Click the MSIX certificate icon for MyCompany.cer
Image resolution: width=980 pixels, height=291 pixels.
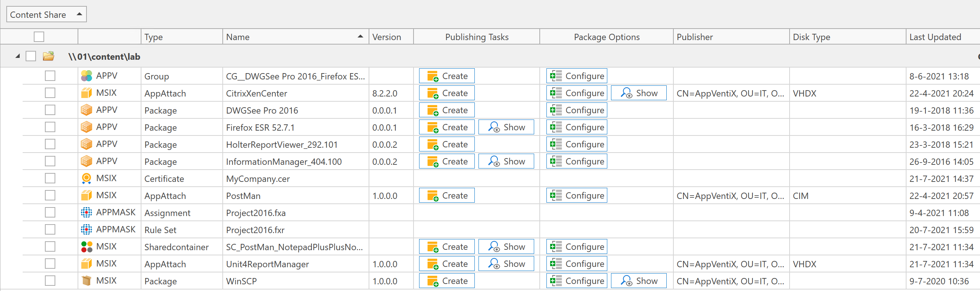pos(86,178)
